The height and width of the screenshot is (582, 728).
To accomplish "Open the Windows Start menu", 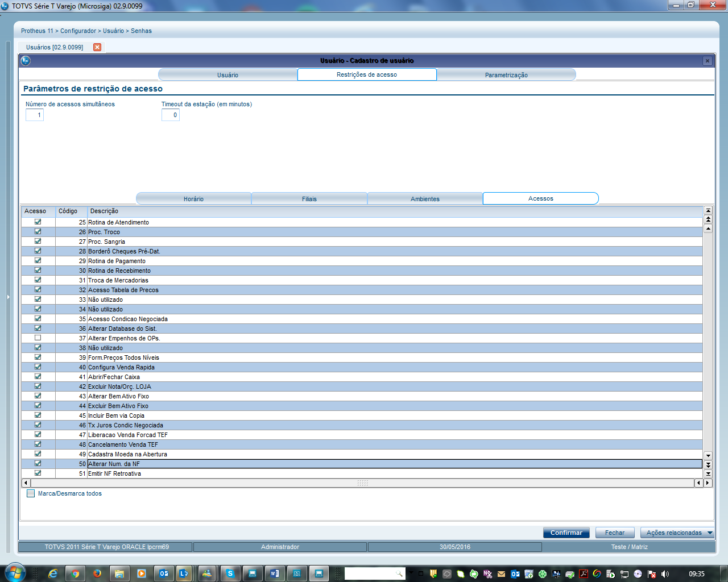I will 15,573.
